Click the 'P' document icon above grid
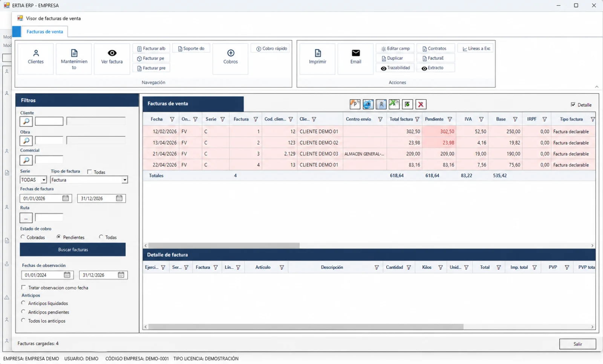 [x=355, y=104]
